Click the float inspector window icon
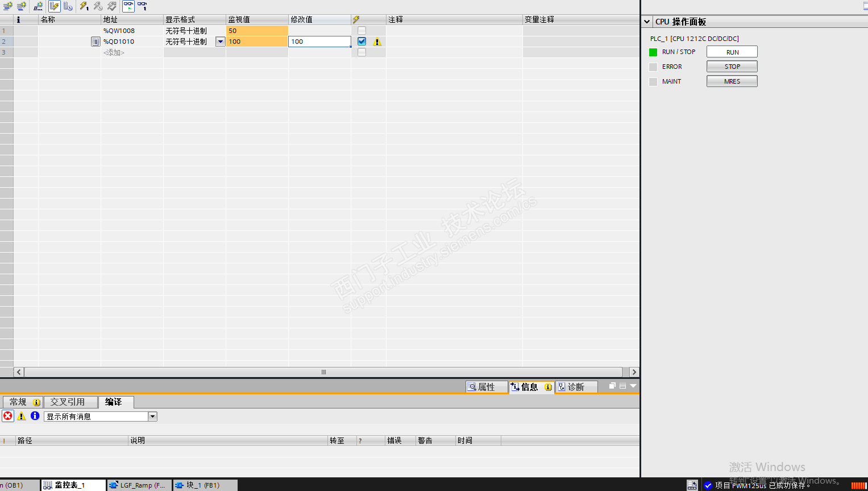Viewport: 868px width, 491px height. point(612,386)
